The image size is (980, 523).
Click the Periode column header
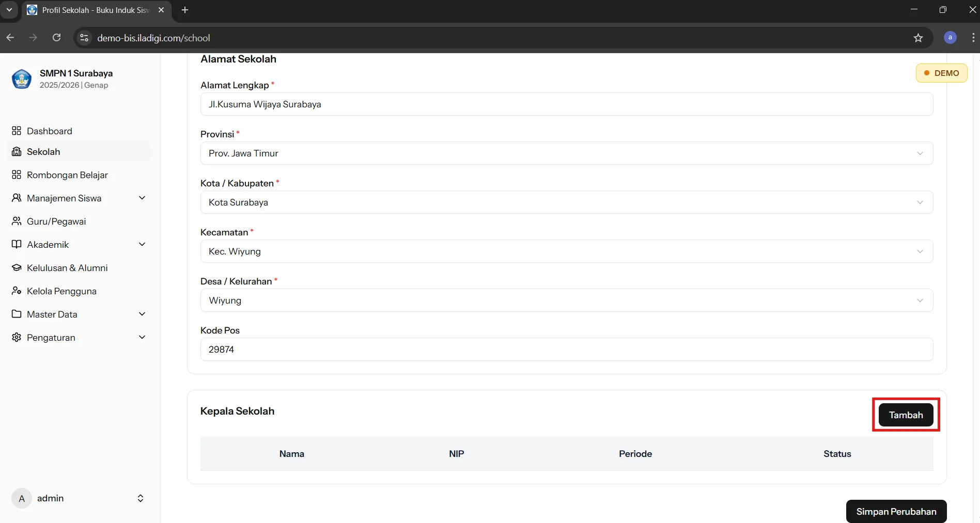point(635,454)
